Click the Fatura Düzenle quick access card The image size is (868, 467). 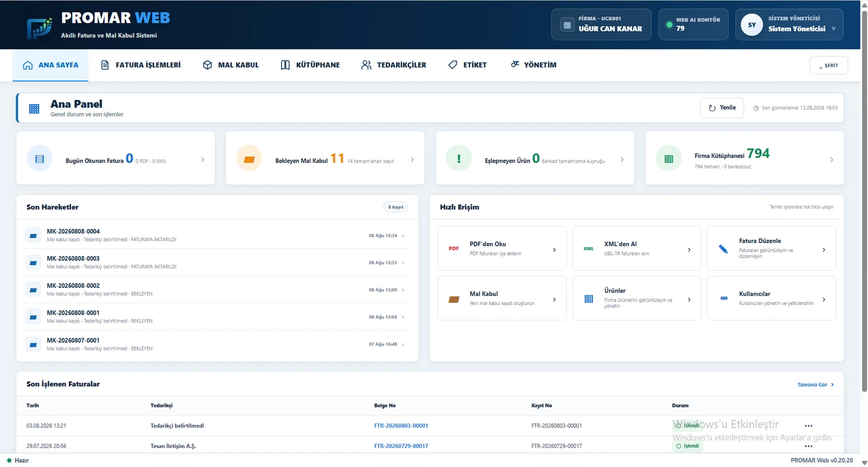tap(771, 248)
